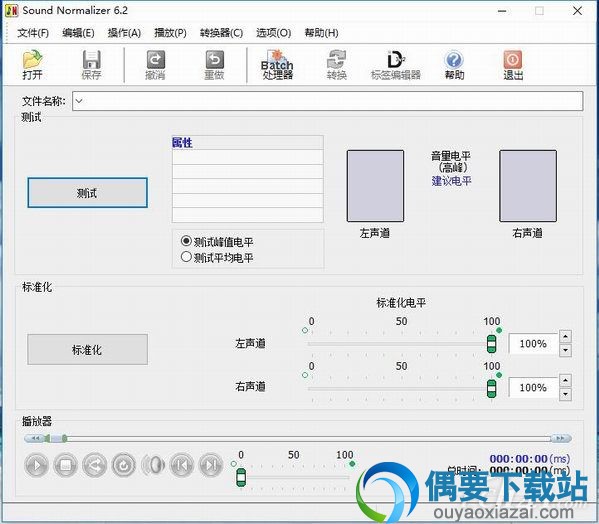Click the 左声道 level meter box
This screenshot has height=524, width=599.
[x=375, y=186]
